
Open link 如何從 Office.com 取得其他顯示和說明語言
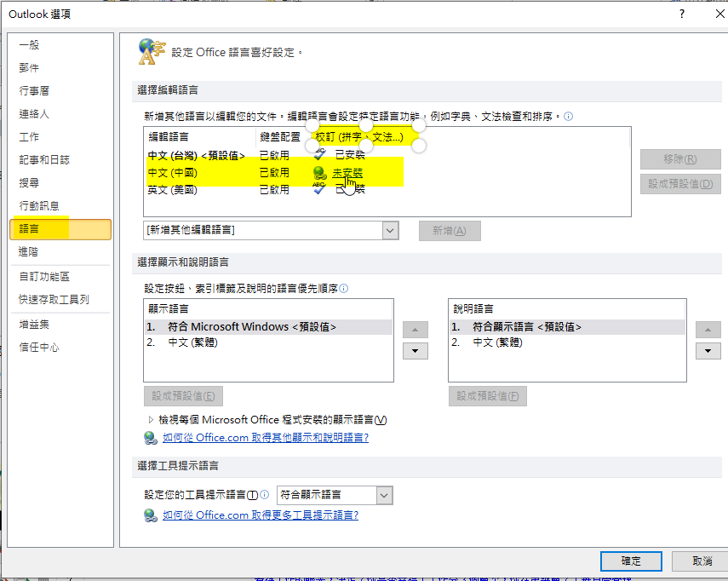tap(266, 438)
